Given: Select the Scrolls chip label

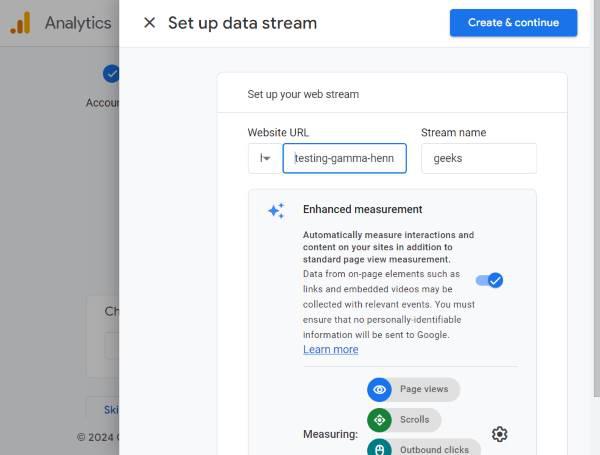Looking at the screenshot, I should [415, 420].
